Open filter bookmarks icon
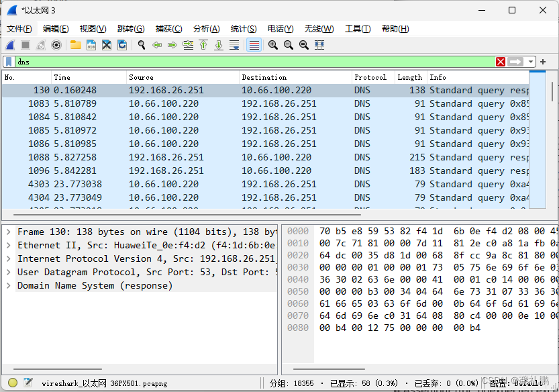Screen dimensions: 559x392 [9, 62]
